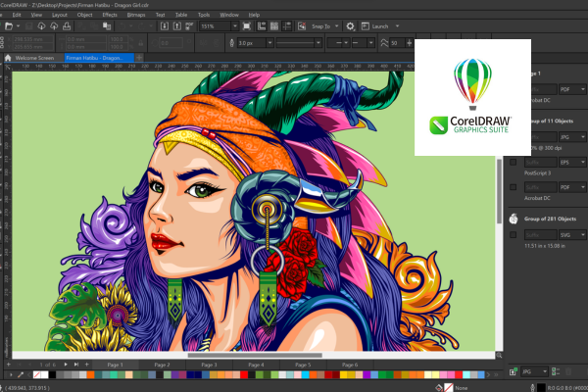Click the cloud download icon

pos(41,26)
